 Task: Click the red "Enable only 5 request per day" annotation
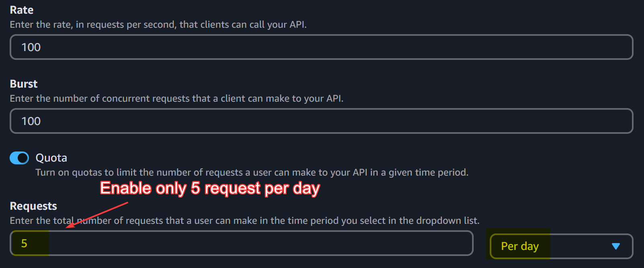click(210, 188)
